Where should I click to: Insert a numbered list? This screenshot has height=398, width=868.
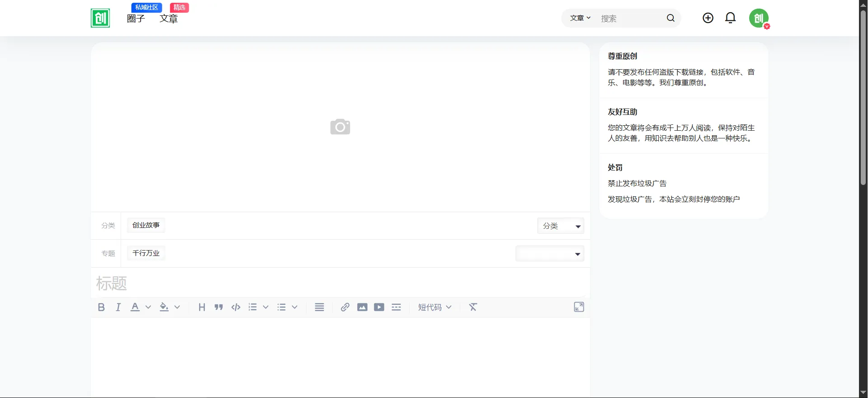click(253, 307)
